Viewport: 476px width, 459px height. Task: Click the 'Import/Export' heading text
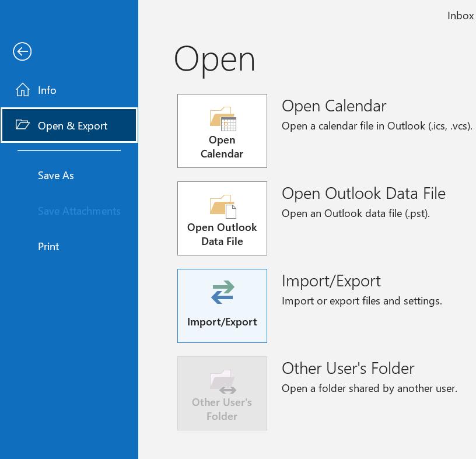click(331, 281)
